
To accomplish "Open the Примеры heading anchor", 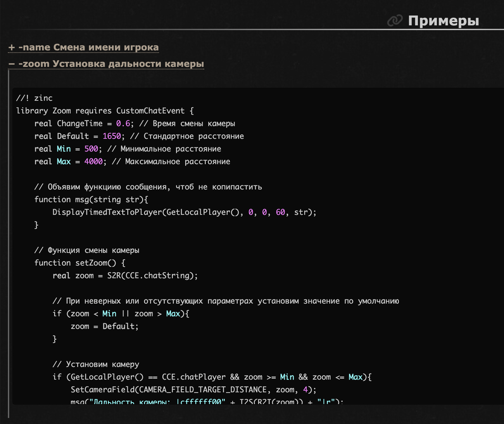I will click(443, 21).
